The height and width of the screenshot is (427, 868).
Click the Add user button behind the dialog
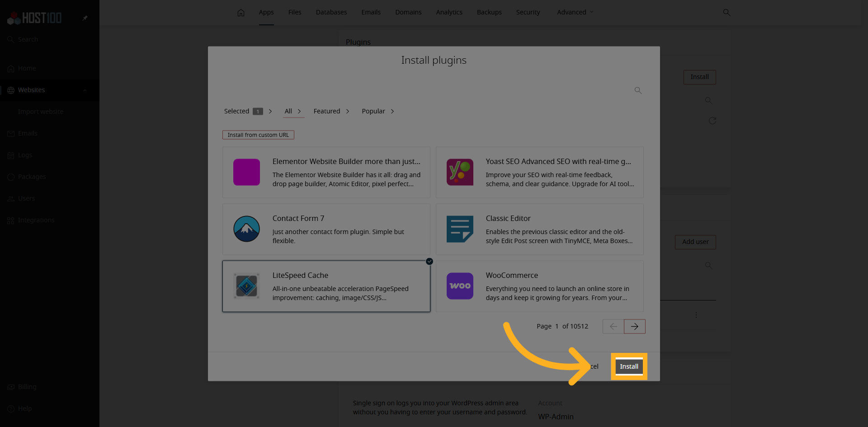point(695,242)
